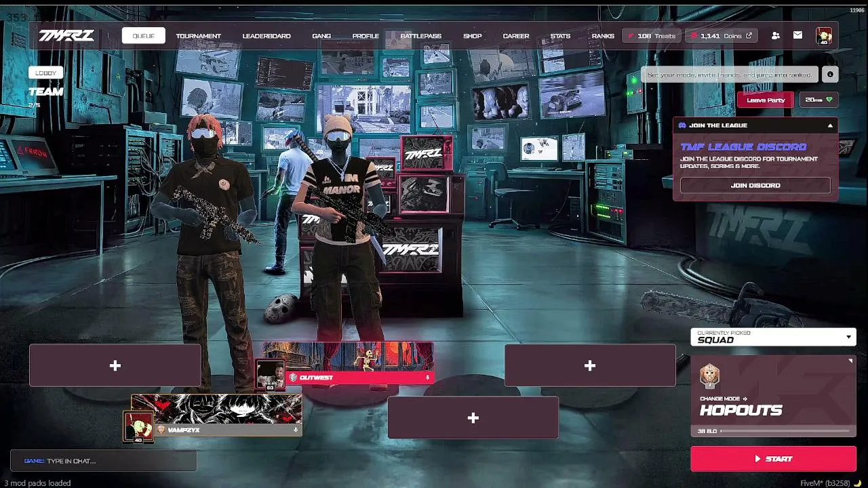Open the Currently Picked Squad dropdown
This screenshot has height=488, width=868.
pyautogui.click(x=773, y=337)
